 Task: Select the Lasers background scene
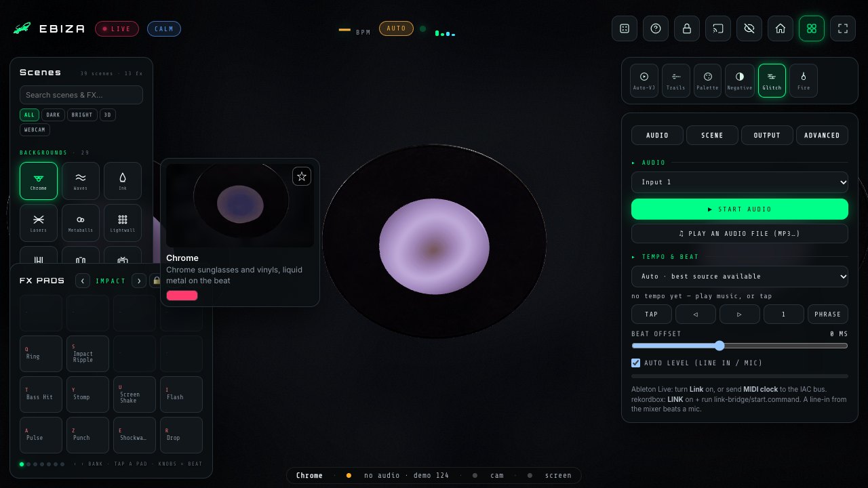coord(39,223)
